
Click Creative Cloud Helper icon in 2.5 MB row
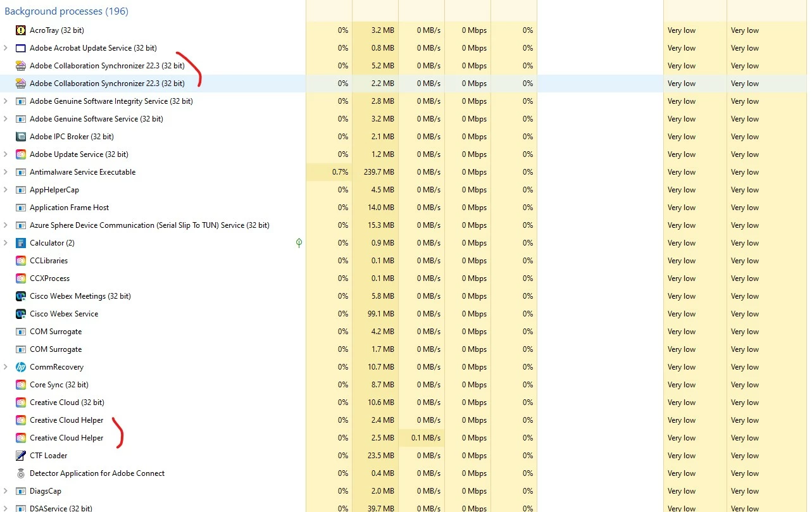(x=20, y=438)
